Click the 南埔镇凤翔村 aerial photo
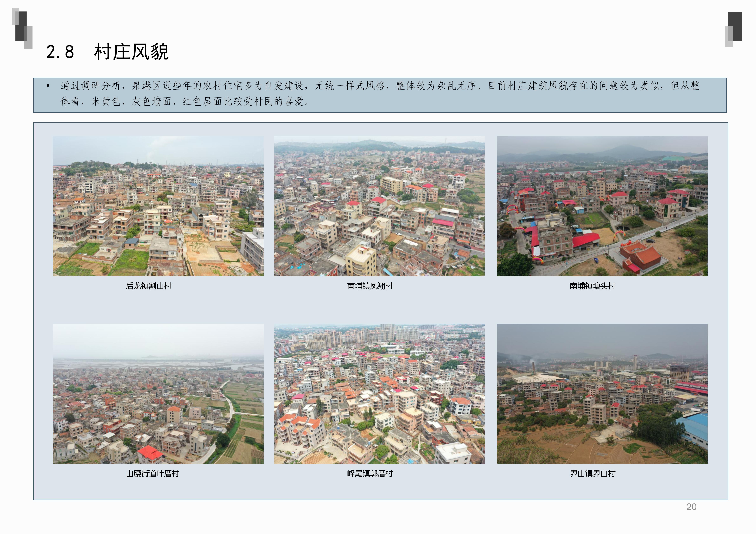This screenshot has width=756, height=534. (379, 206)
